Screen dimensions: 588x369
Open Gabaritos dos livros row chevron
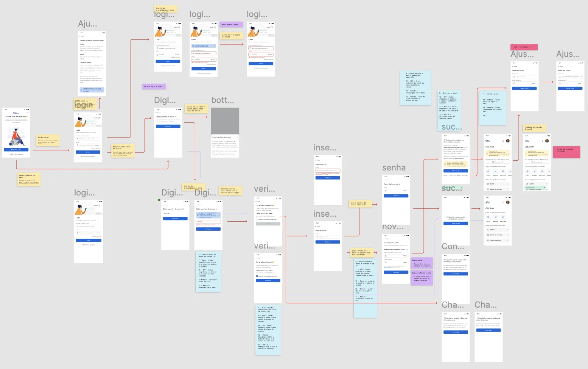tap(507, 240)
